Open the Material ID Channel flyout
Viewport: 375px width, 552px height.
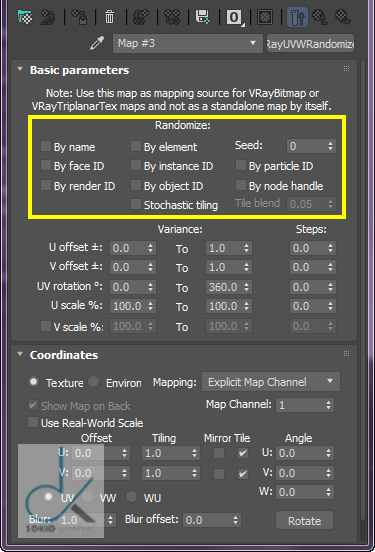[x=235, y=17]
